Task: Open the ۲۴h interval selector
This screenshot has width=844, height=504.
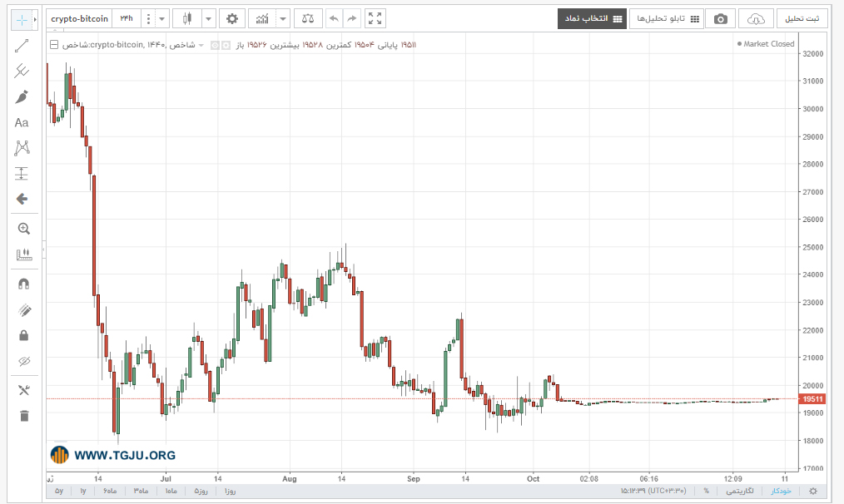Action: tap(127, 19)
